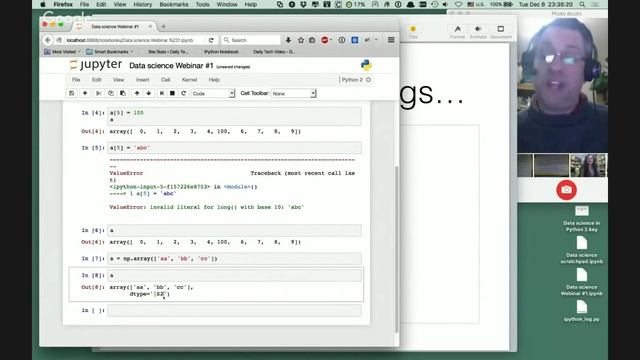Select the Data science Webinar #1 tab

coord(115,27)
